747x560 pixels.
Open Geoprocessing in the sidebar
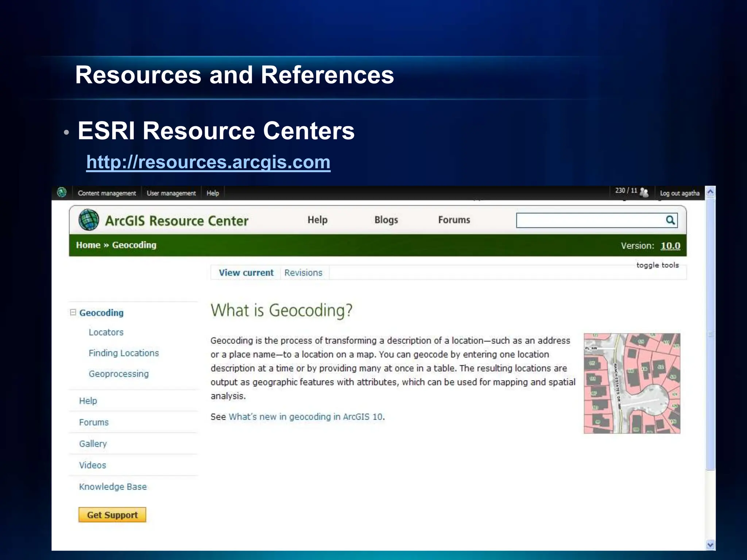119,374
